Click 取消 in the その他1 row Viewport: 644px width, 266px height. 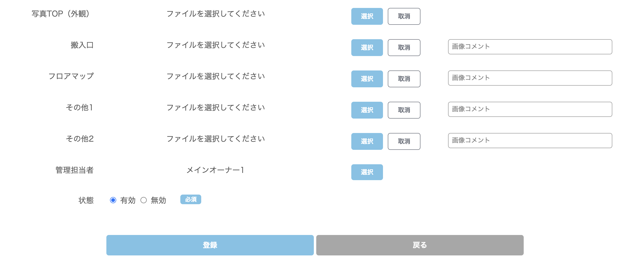404,110
